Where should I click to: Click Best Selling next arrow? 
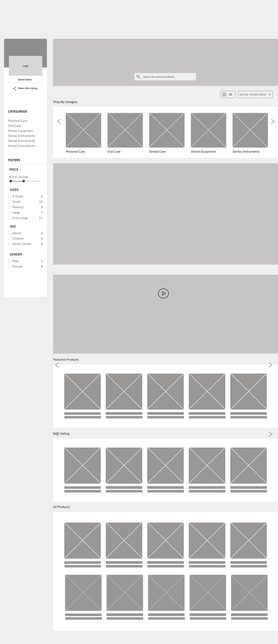[x=270, y=434]
